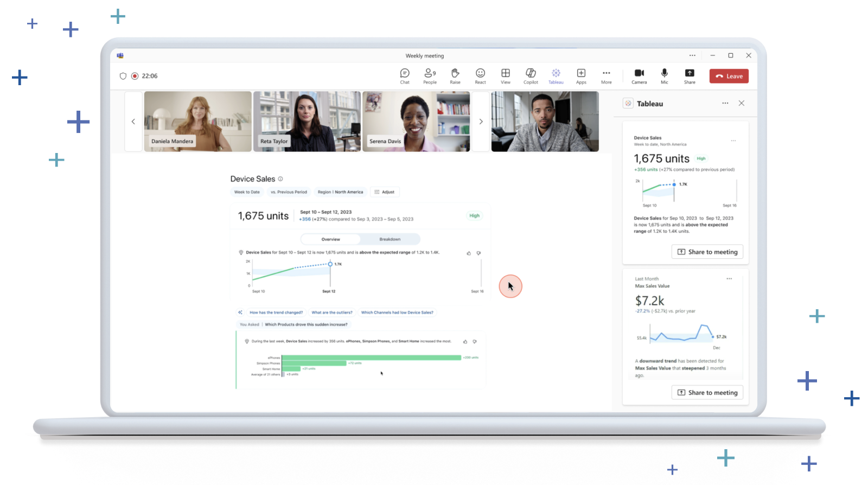Image resolution: width=868 pixels, height=485 pixels.
Task: Ask 'How has the trend changed?'
Action: point(276,312)
